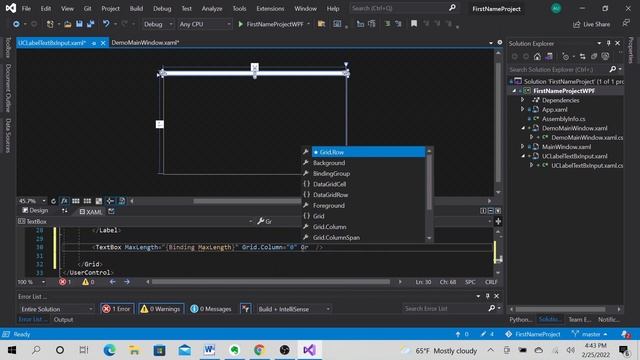Switch to DemoMainWindow.xaml tab
The width and height of the screenshot is (640, 360).
(145, 42)
